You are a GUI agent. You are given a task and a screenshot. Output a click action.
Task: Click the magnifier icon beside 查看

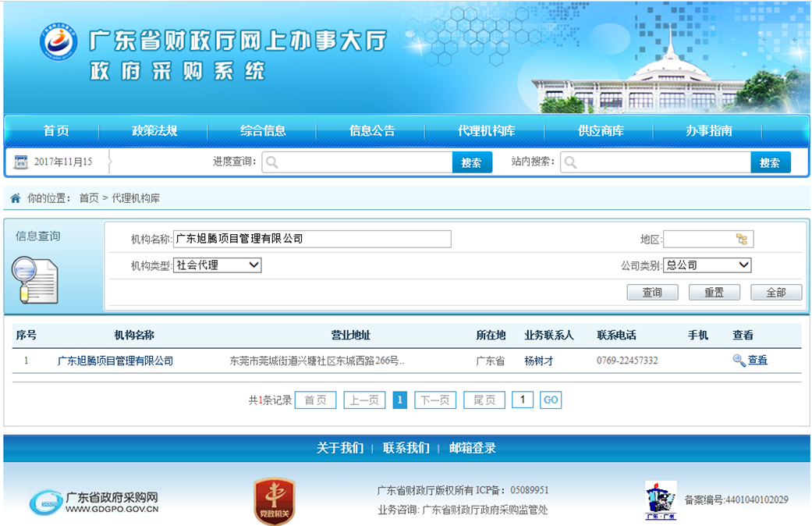739,361
